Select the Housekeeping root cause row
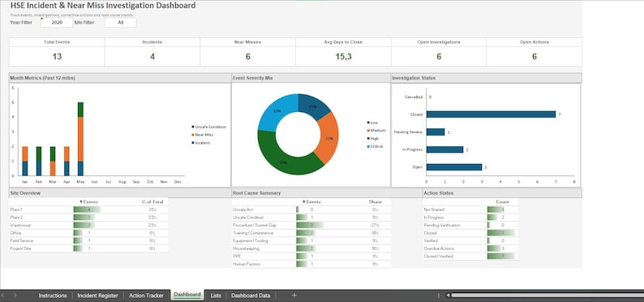 [x=311, y=248]
